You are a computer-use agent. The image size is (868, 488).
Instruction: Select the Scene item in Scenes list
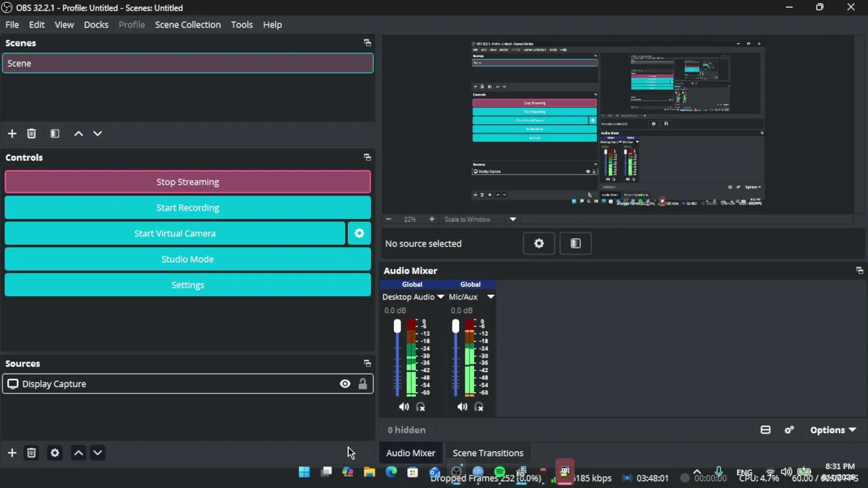188,63
